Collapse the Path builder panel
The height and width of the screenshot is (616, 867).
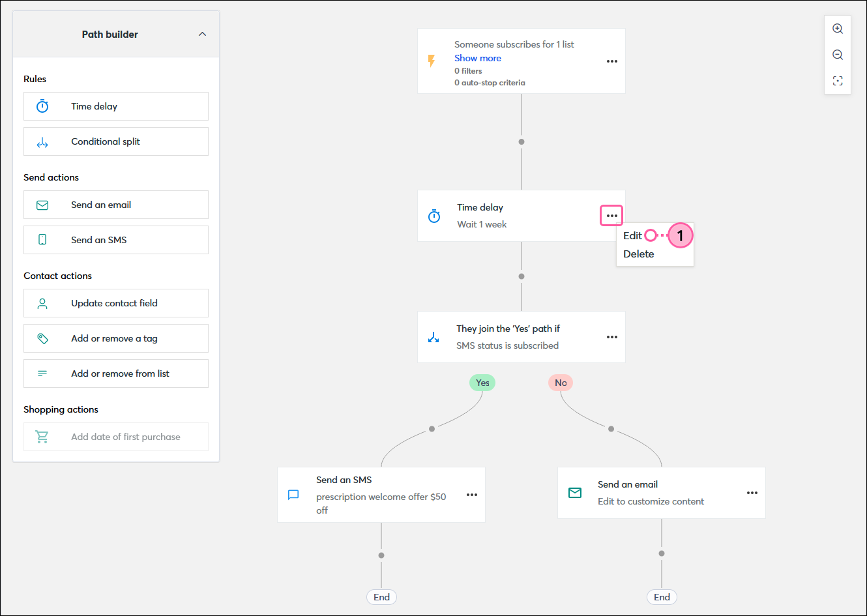202,34
